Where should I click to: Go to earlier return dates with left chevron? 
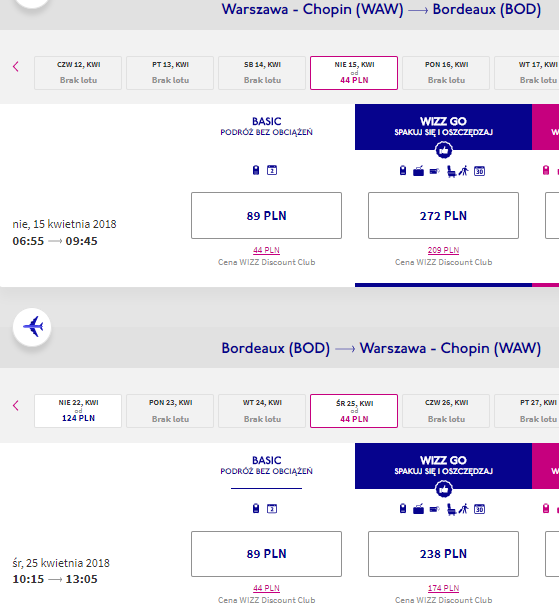tap(16, 406)
